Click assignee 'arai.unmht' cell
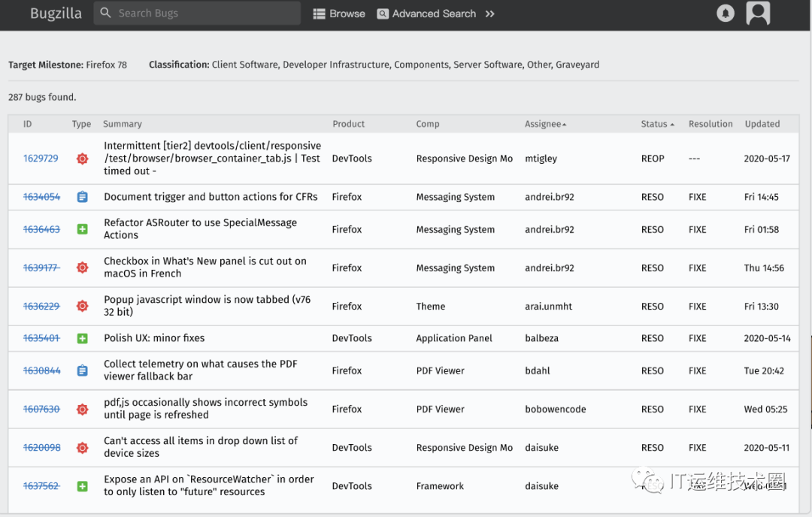Viewport: 812px width, 517px height. tap(548, 306)
